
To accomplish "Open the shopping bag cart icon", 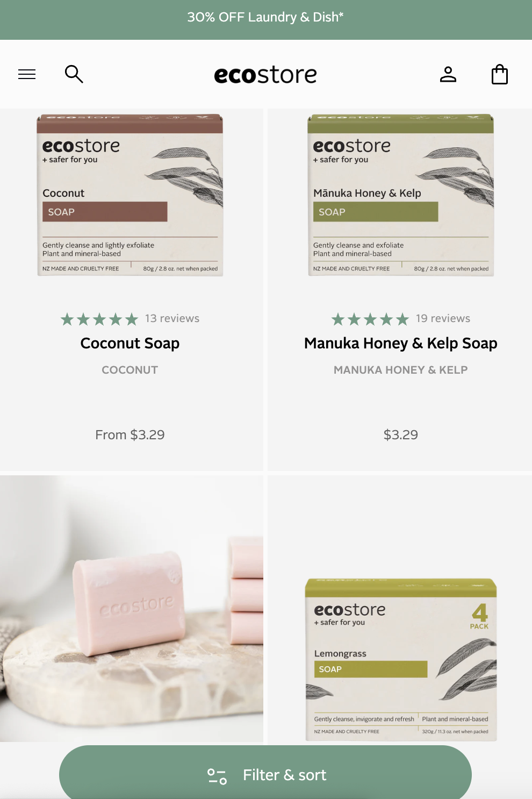I will (500, 74).
